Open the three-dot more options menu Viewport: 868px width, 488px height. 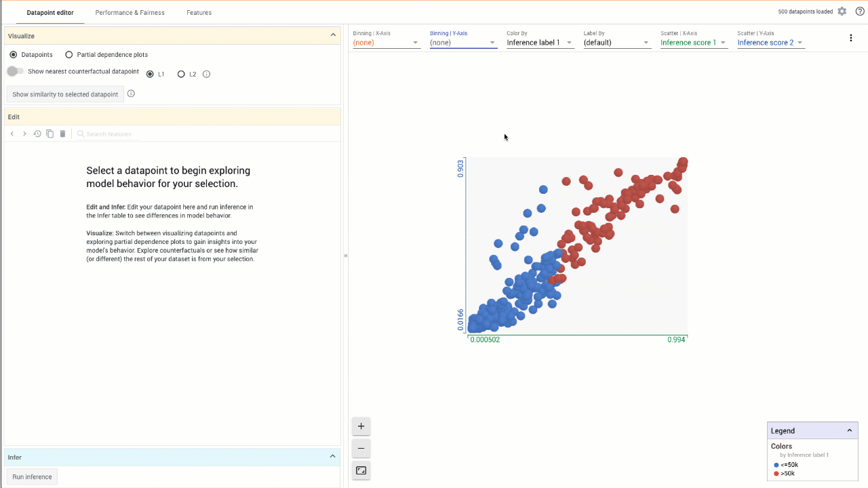(x=851, y=38)
